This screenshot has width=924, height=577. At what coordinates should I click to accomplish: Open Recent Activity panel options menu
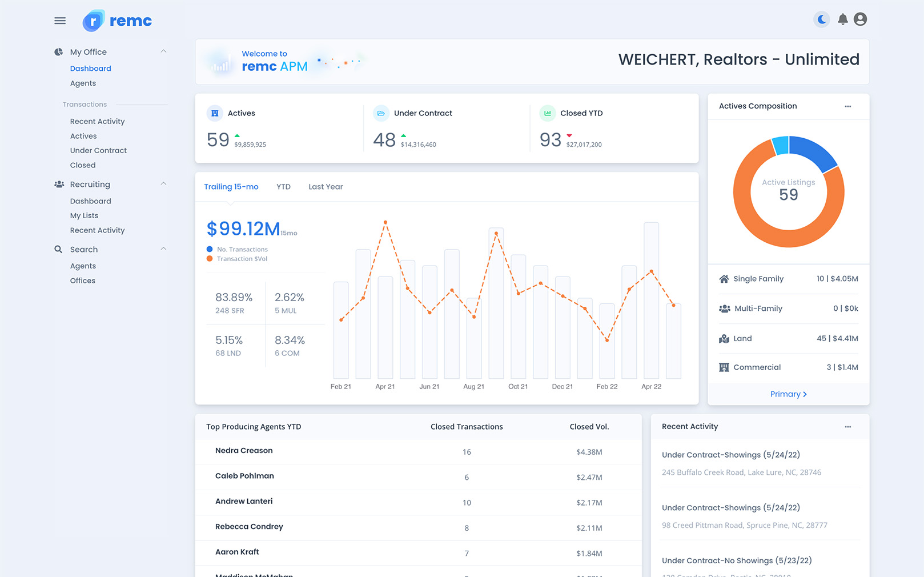click(848, 427)
